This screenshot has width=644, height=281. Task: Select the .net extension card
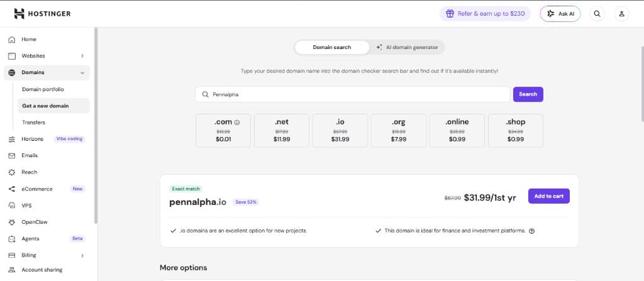coord(281,131)
